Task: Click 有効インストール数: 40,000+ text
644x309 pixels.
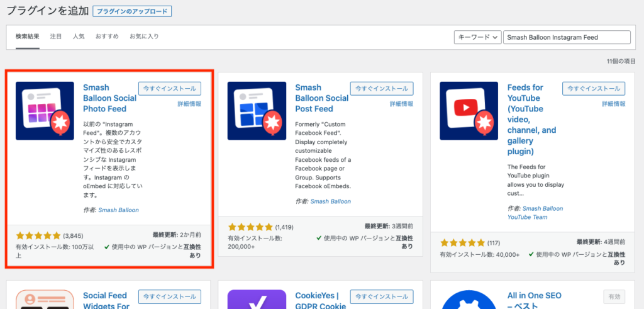Action: (480, 254)
